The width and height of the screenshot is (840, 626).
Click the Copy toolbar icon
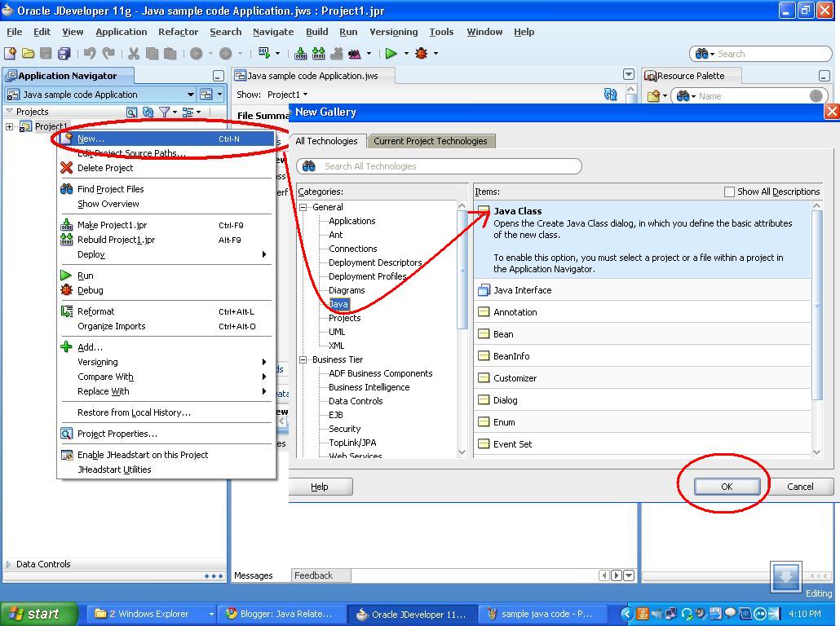tap(153, 54)
